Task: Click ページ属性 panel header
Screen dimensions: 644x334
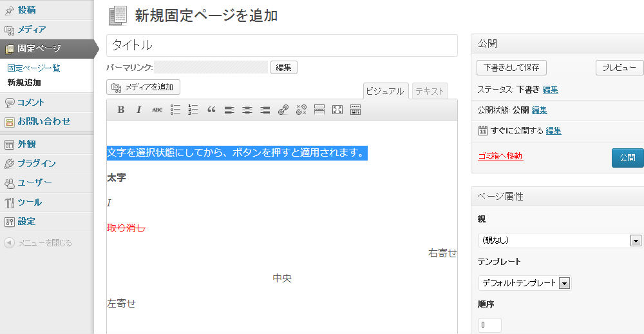Action: 557,196
